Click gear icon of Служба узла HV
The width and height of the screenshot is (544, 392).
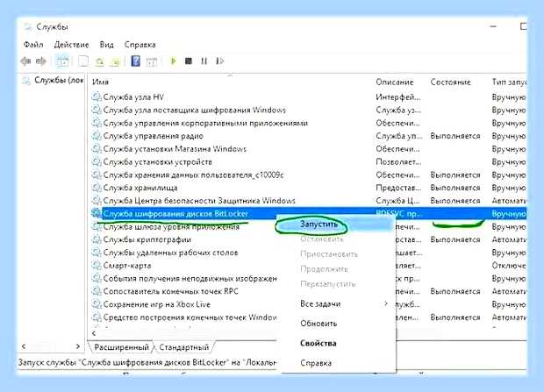point(97,97)
